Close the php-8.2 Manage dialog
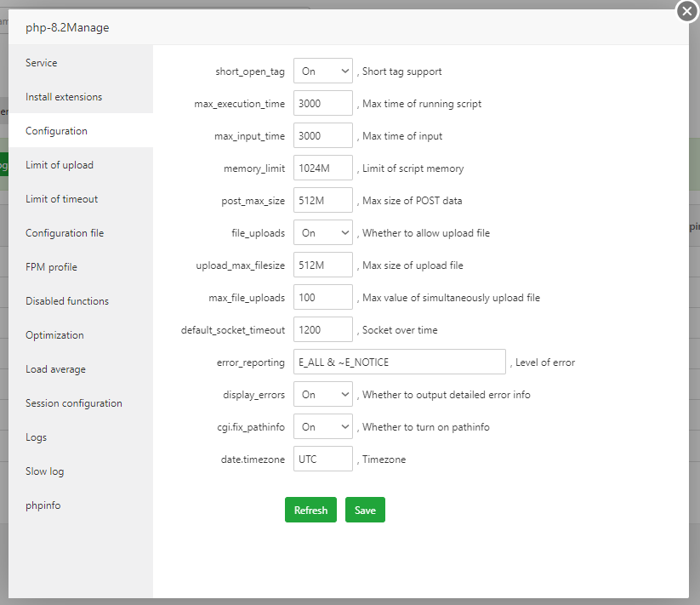 (x=686, y=11)
